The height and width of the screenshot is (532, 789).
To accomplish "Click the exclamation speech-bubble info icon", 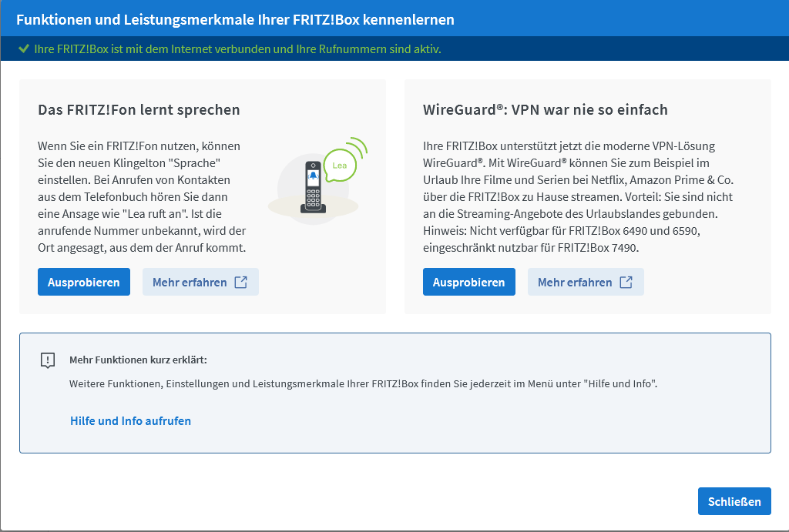I will pos(48,360).
